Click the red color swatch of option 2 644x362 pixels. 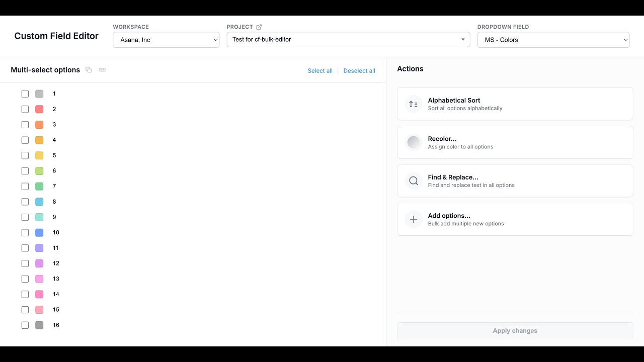pyautogui.click(x=39, y=109)
